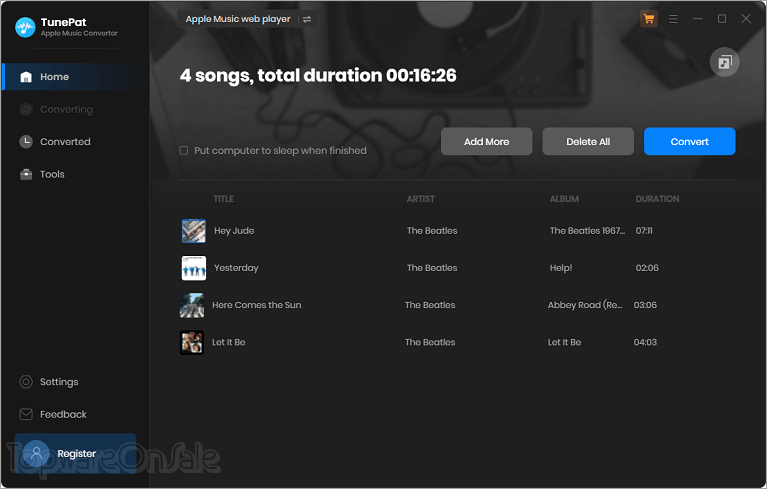
Task: Click the album name Help!
Action: coord(561,268)
